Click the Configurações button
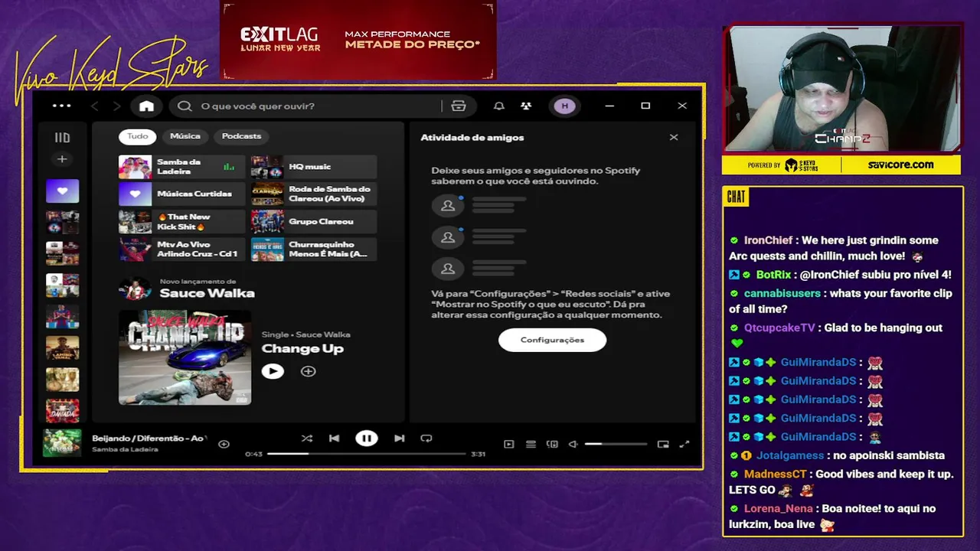Image resolution: width=980 pixels, height=551 pixels. point(552,340)
